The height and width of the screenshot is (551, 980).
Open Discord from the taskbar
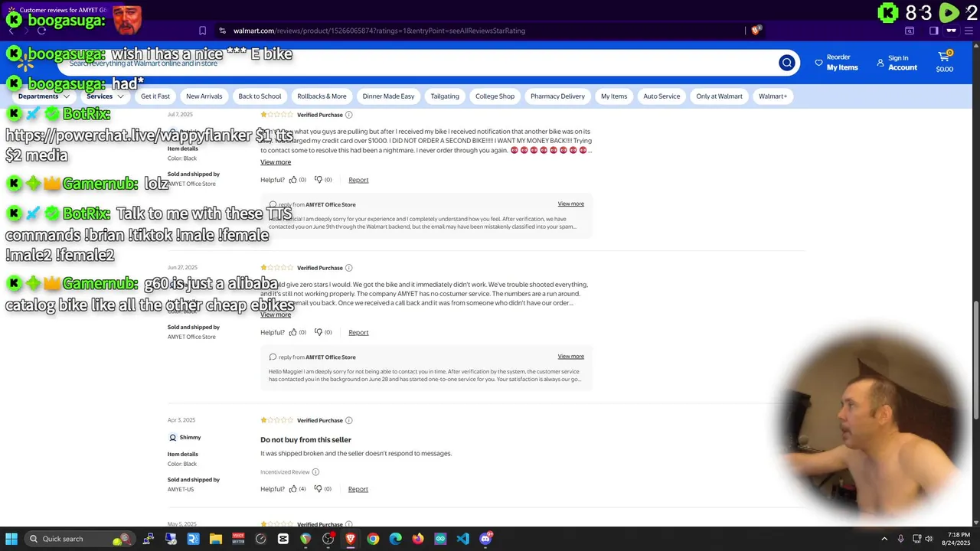[x=485, y=539]
